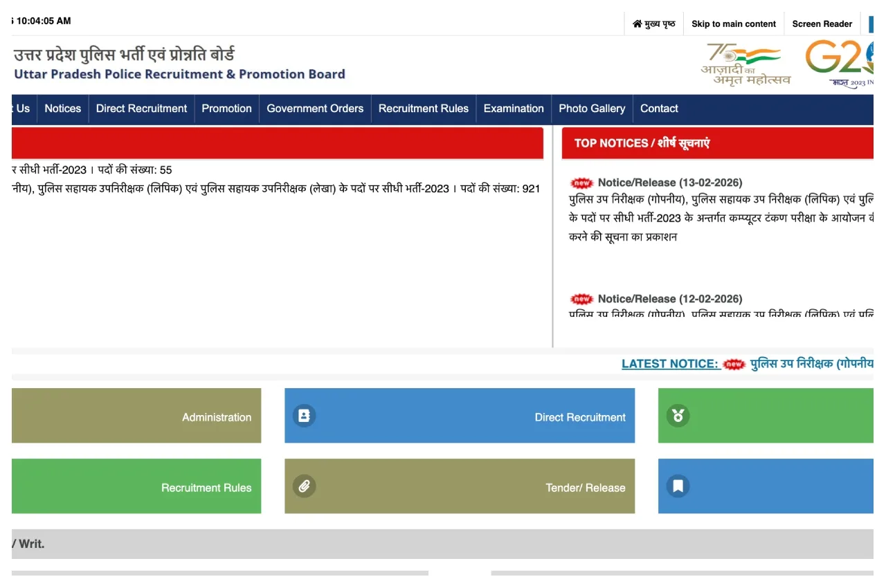This screenshot has width=886, height=588.
Task: Open the Screen Reader link
Action: click(822, 24)
